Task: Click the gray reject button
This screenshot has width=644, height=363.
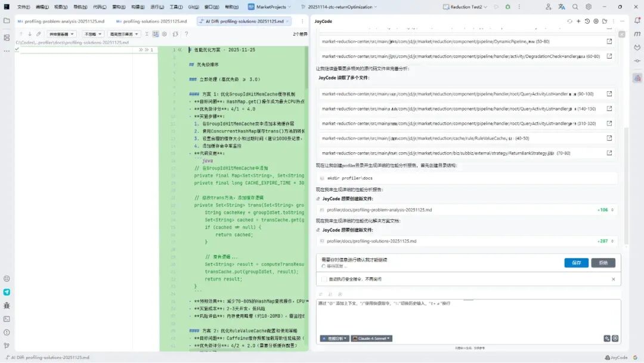Action: point(603,263)
